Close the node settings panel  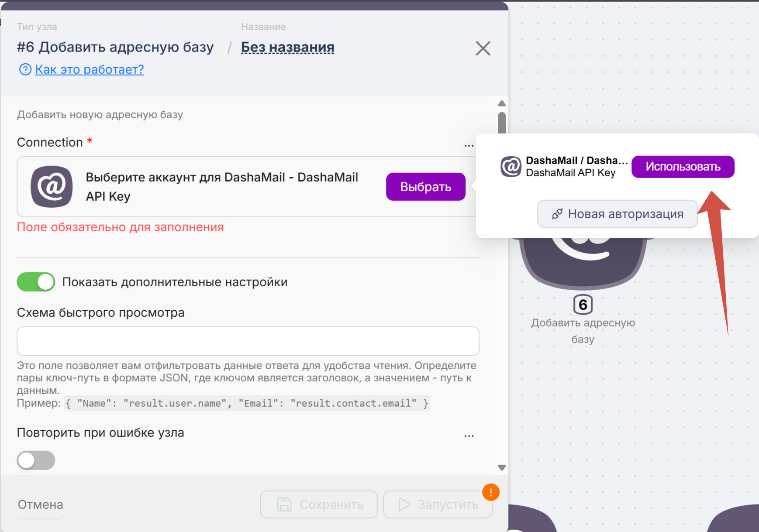483,48
